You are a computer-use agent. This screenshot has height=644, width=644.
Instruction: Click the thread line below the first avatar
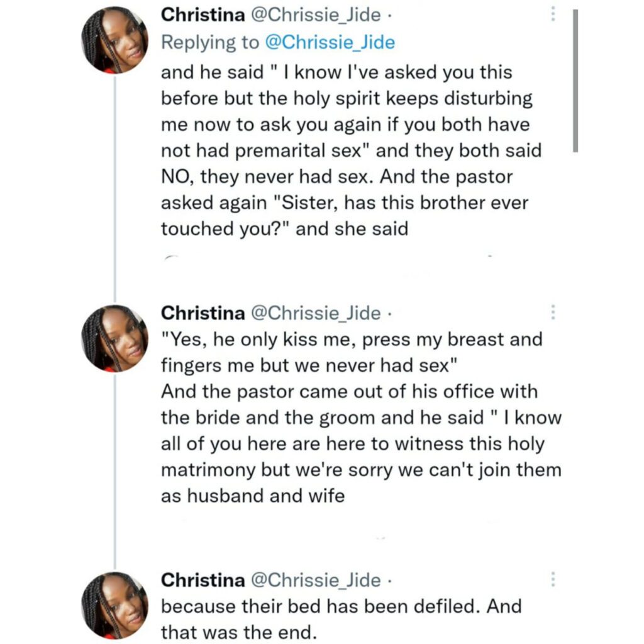click(x=115, y=189)
